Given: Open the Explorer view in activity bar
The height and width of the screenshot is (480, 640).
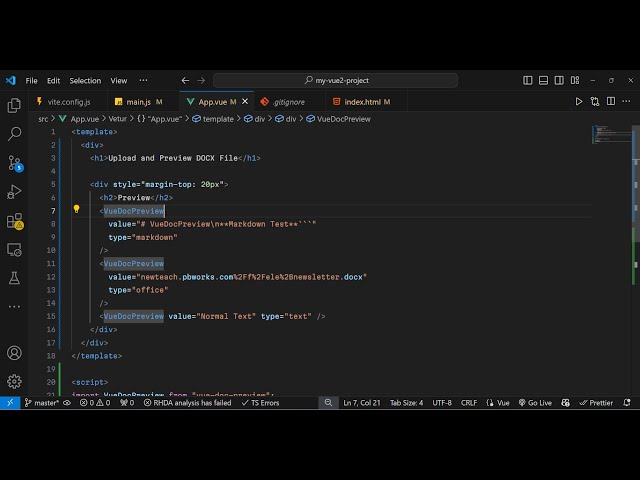Looking at the screenshot, I should pyautogui.click(x=14, y=105).
